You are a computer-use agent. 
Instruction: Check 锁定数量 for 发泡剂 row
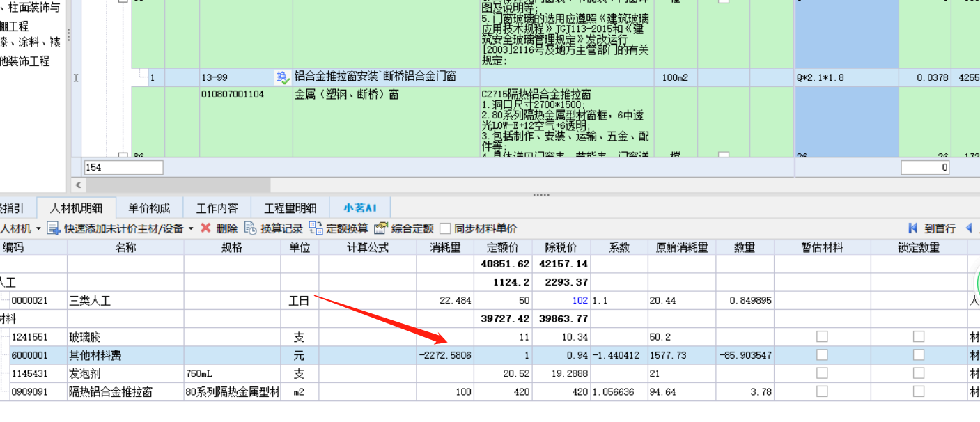pos(919,373)
